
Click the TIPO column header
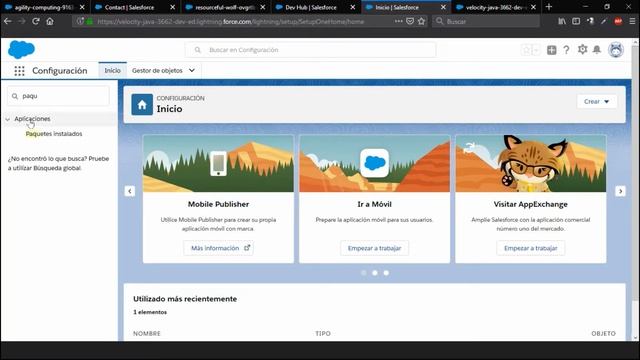pyautogui.click(x=323, y=333)
